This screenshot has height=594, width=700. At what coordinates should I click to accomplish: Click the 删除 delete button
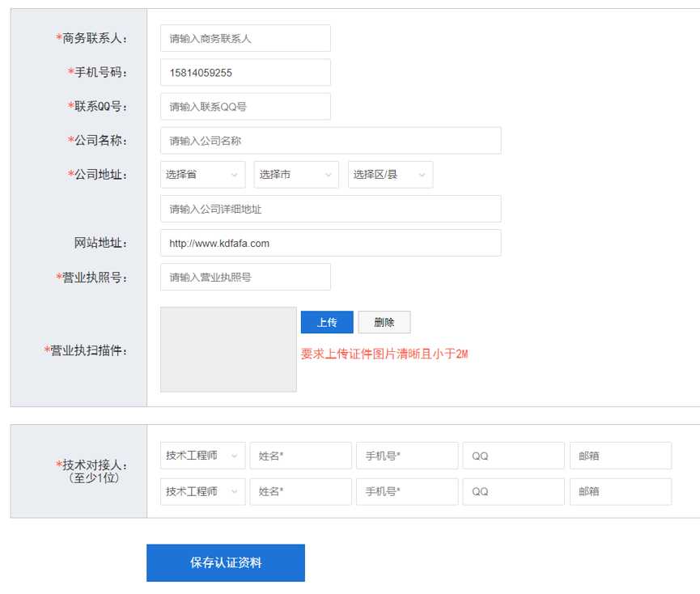tap(384, 321)
